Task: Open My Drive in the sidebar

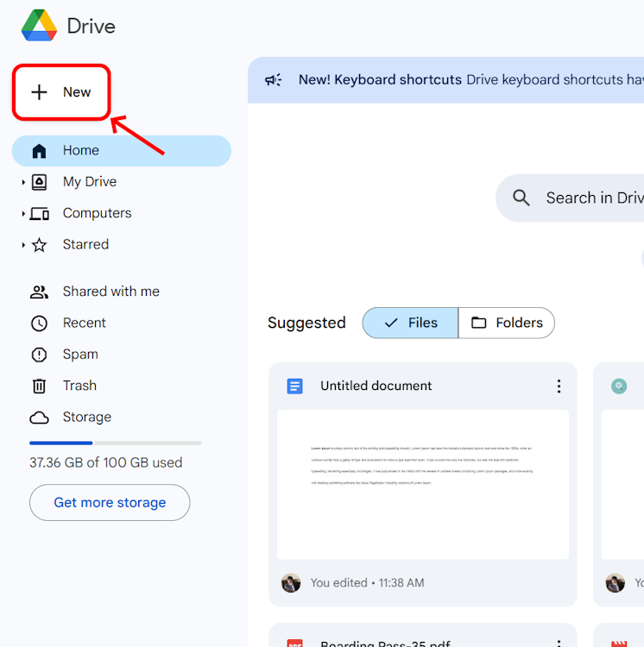Action: [x=89, y=182]
